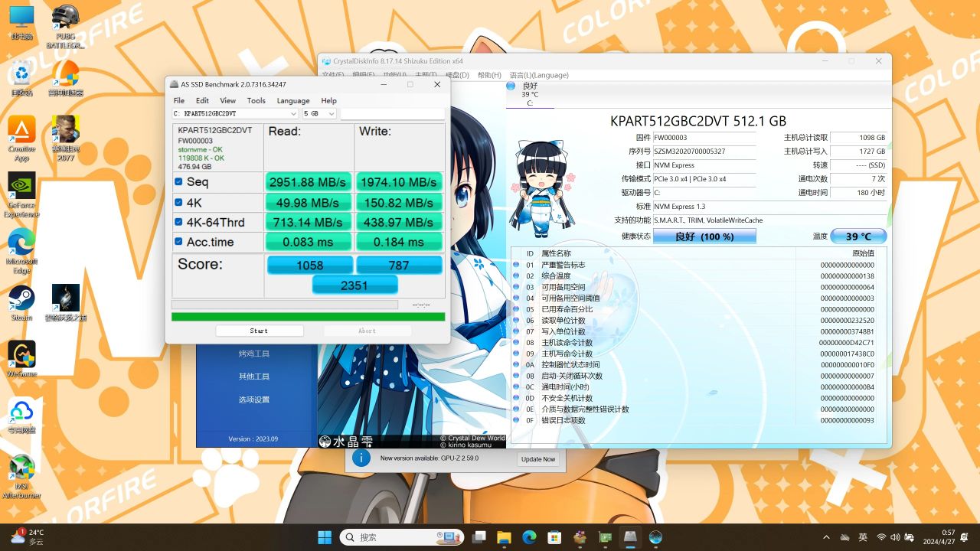Screen dimensions: 980x551
Task: Switch to AS SSD Benchmark taskbar icon
Action: (x=630, y=537)
